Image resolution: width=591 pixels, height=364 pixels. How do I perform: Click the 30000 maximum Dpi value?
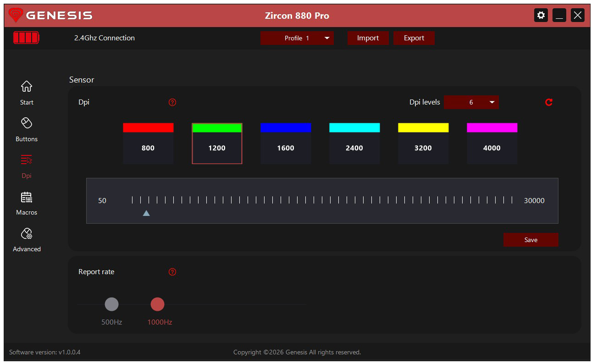point(534,200)
